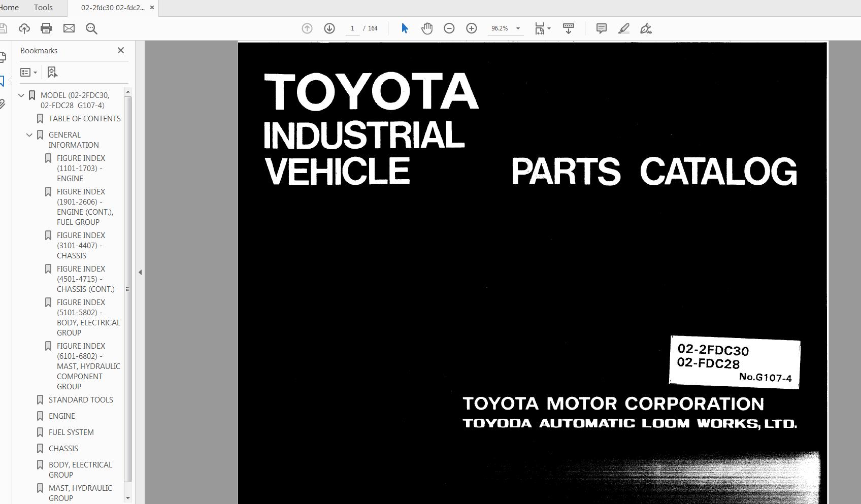Click the add new bookmark icon
This screenshot has width=861, height=504.
point(52,72)
